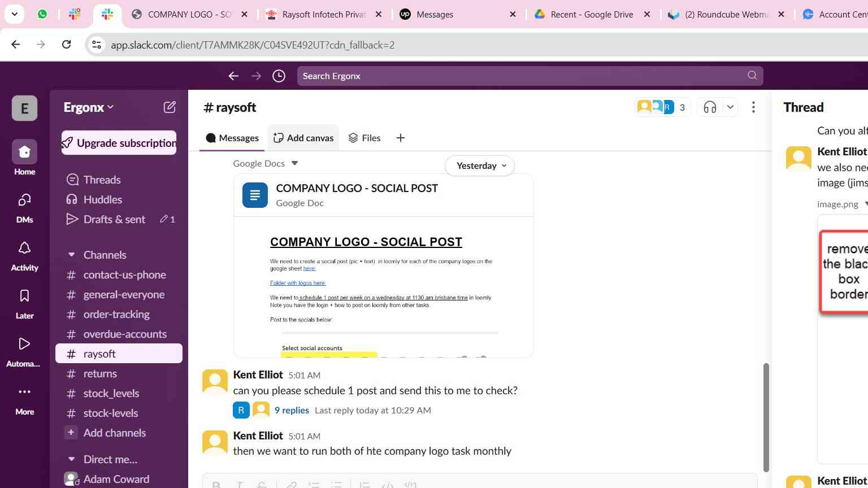This screenshot has height=488, width=868.
Task: Open the Files tab
Action: pyautogui.click(x=364, y=138)
